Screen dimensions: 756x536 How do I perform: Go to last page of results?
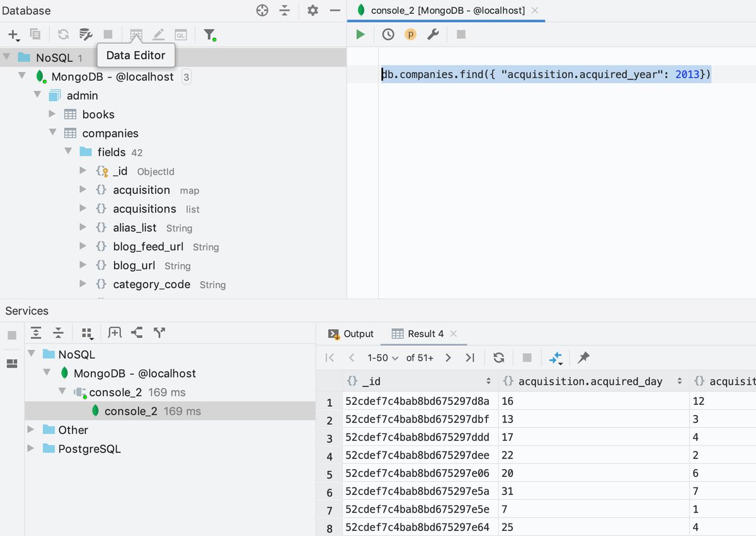tap(470, 358)
